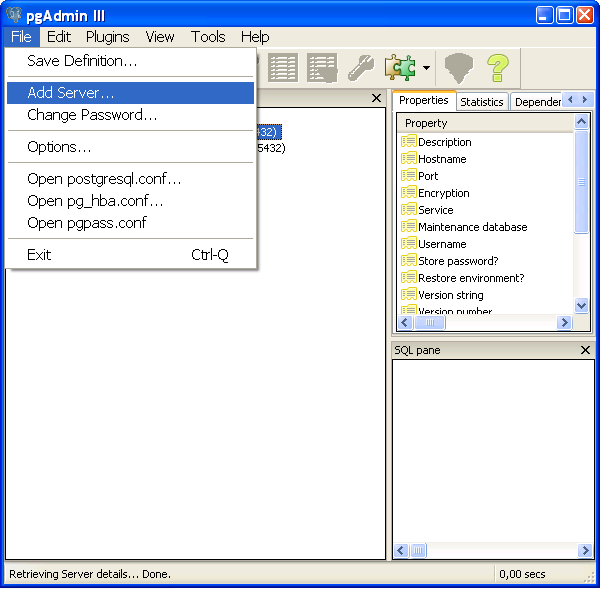Select the Hostname property row
Screen dimensions: 601x589
point(442,159)
